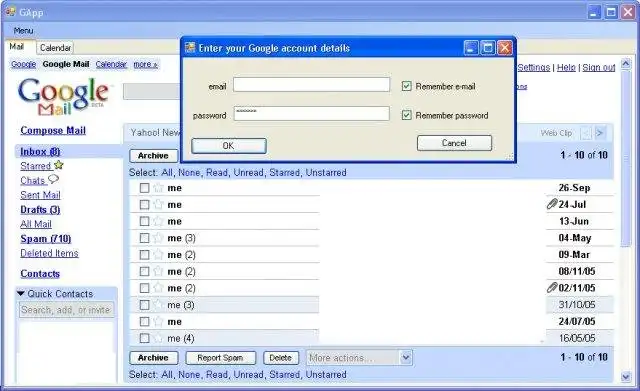The width and height of the screenshot is (640, 391).
Task: Star the 04-May message
Action: point(158,238)
